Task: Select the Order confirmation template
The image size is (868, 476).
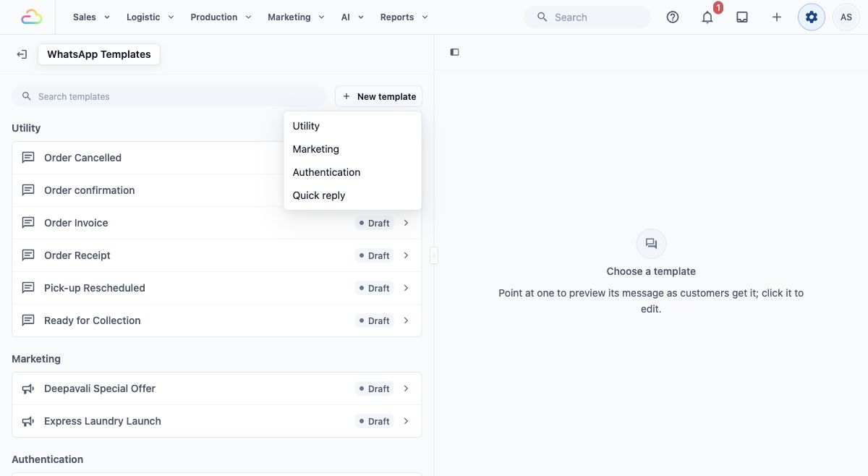Action: tap(217, 190)
